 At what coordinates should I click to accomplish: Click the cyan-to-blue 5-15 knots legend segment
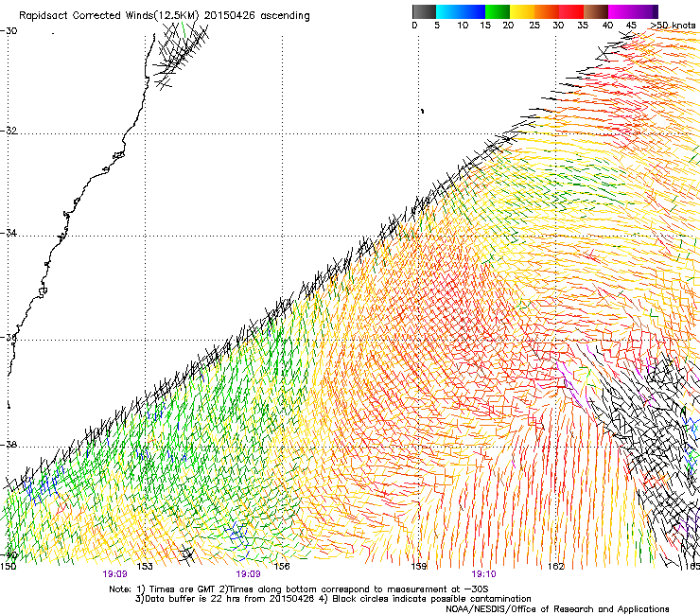461,11
